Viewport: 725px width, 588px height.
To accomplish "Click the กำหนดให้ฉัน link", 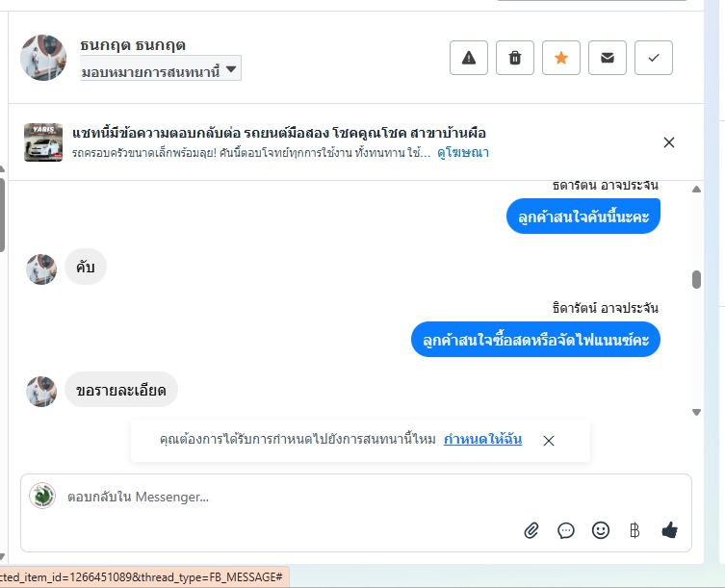I will click(482, 440).
